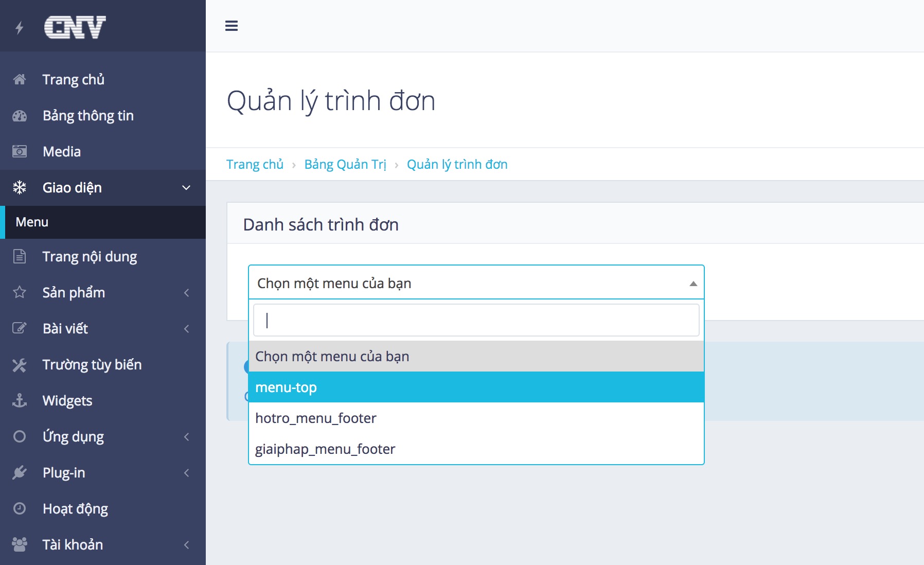Go to Trang chủ breadcrumb link
924x565 pixels.
click(255, 164)
